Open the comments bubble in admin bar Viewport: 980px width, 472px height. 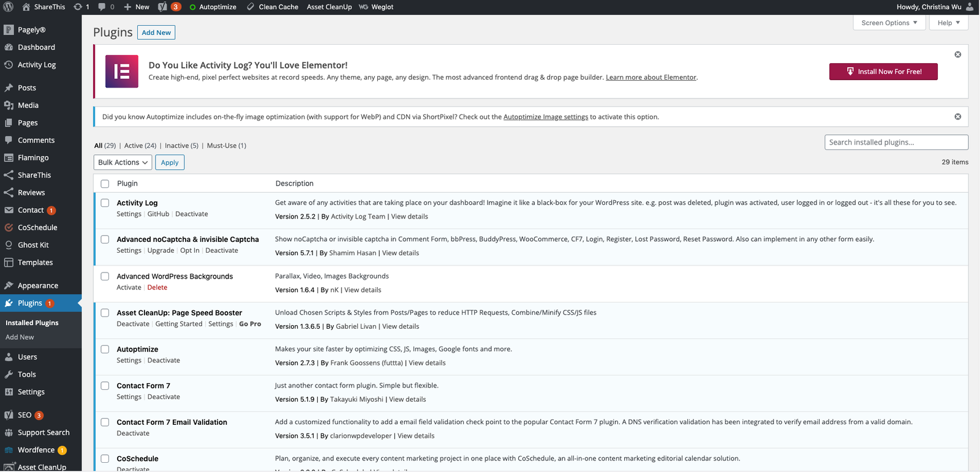tap(102, 7)
